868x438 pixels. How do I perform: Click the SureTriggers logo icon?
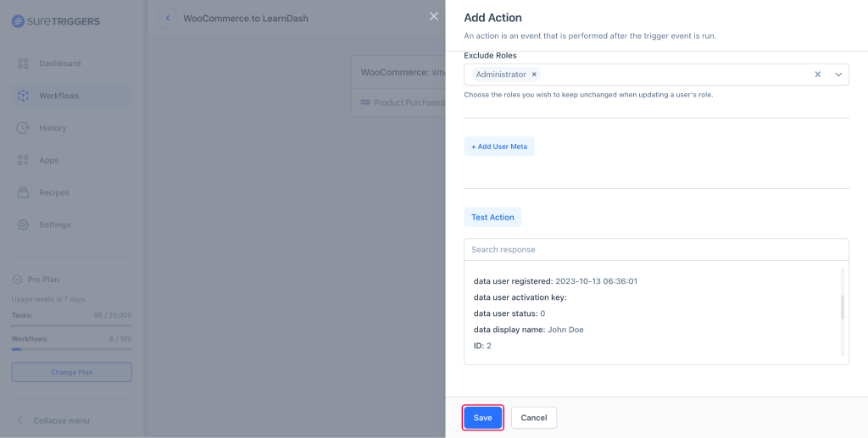tap(18, 21)
